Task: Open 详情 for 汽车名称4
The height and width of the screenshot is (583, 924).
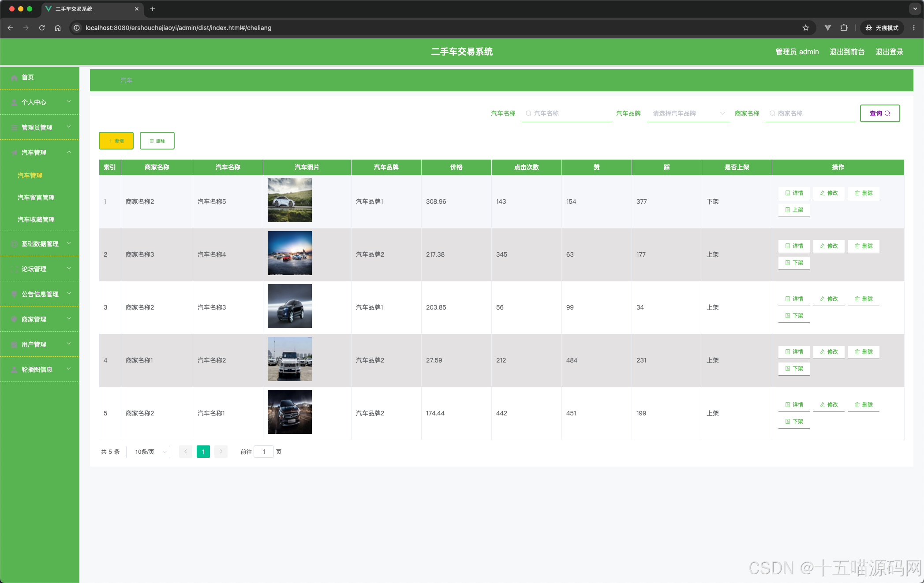Action: pyautogui.click(x=794, y=246)
